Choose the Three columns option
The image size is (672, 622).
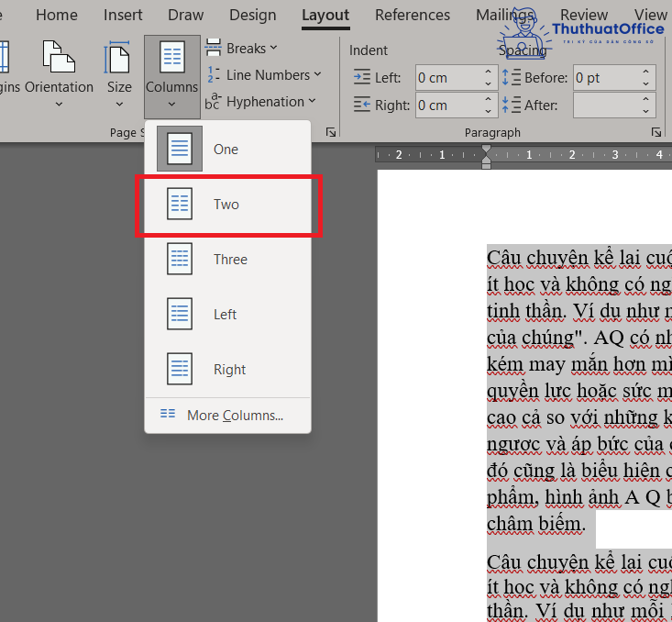coord(228,259)
